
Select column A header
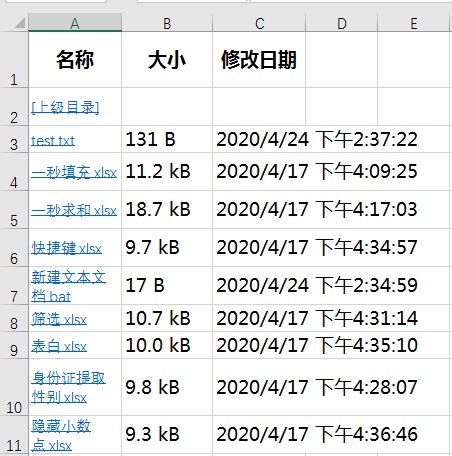click(75, 23)
